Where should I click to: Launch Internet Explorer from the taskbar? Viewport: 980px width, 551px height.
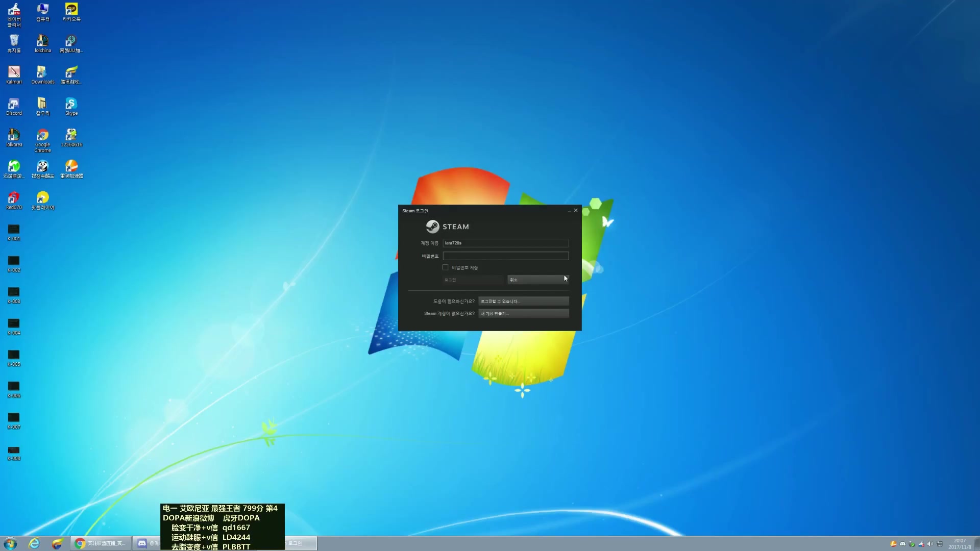tap(34, 543)
